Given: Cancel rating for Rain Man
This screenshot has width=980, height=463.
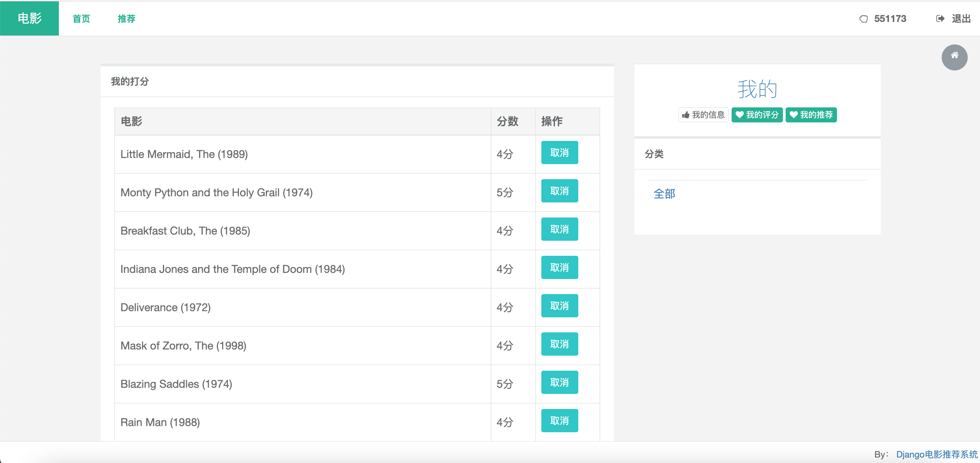Looking at the screenshot, I should (x=559, y=420).
